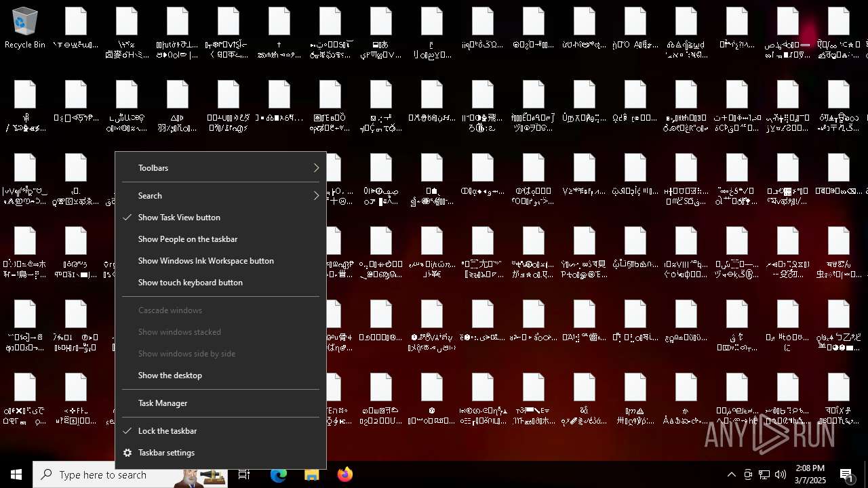Launch Firefox from the taskbar
Screen dimensions: 868x488
click(x=345, y=474)
